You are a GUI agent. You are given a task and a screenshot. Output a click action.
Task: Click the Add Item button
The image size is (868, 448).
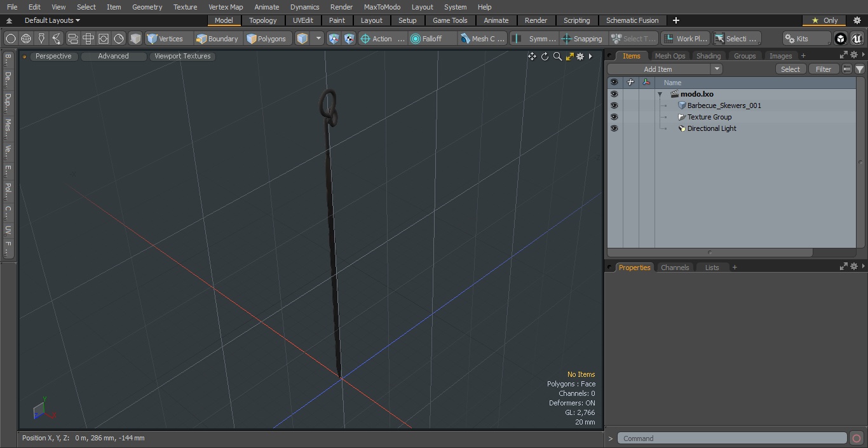tap(658, 69)
